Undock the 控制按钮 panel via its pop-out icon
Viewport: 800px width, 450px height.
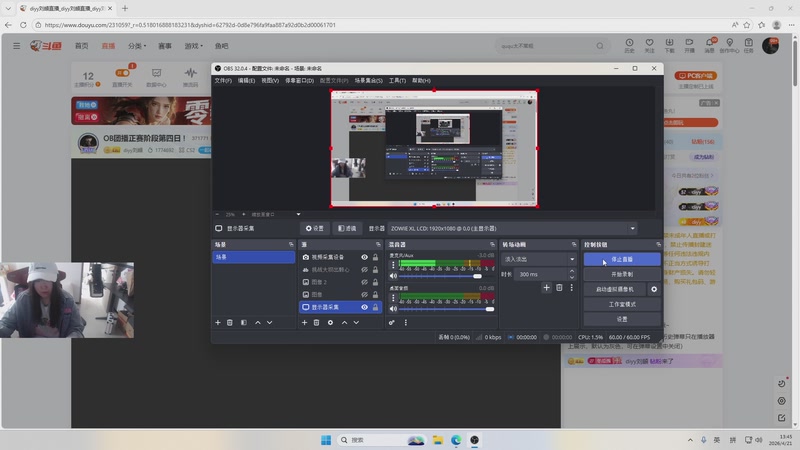(658, 245)
